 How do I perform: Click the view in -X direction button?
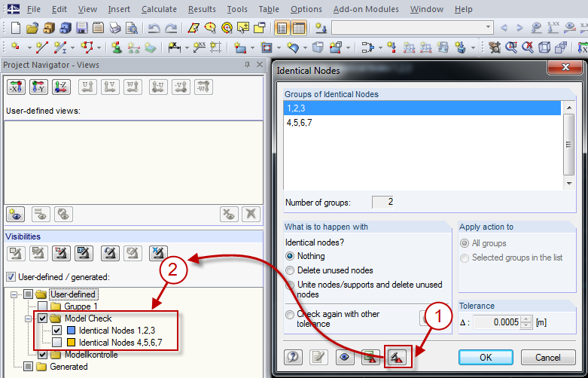coord(16,87)
